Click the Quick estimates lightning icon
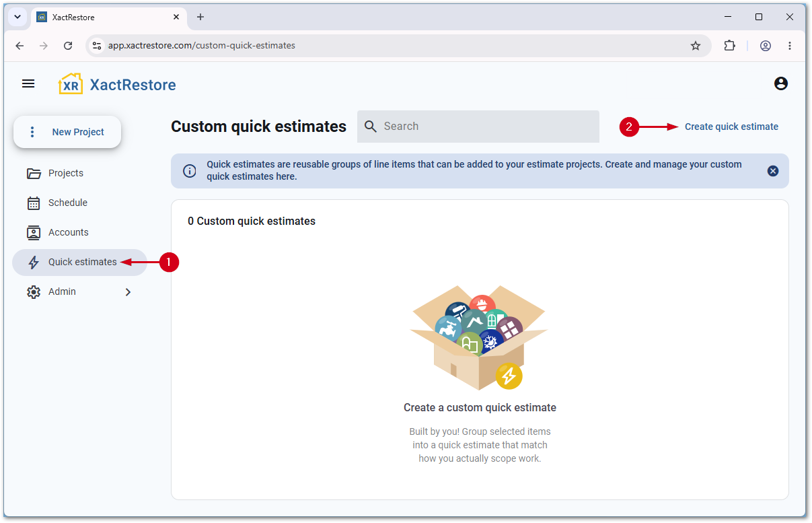 [x=34, y=263]
